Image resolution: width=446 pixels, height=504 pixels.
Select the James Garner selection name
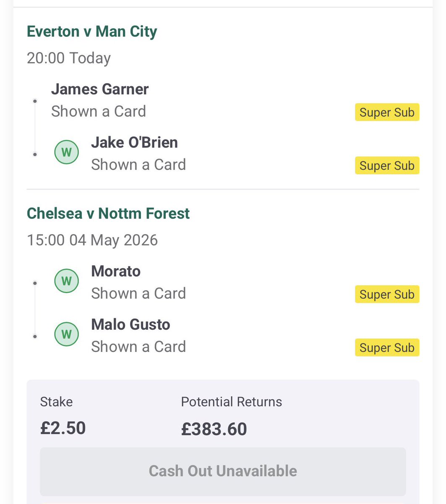(100, 89)
